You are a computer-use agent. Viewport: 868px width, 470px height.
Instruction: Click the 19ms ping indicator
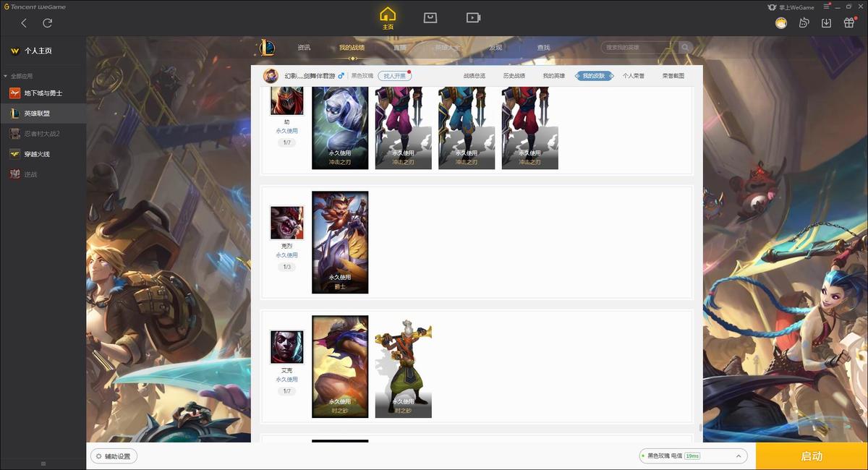692,456
